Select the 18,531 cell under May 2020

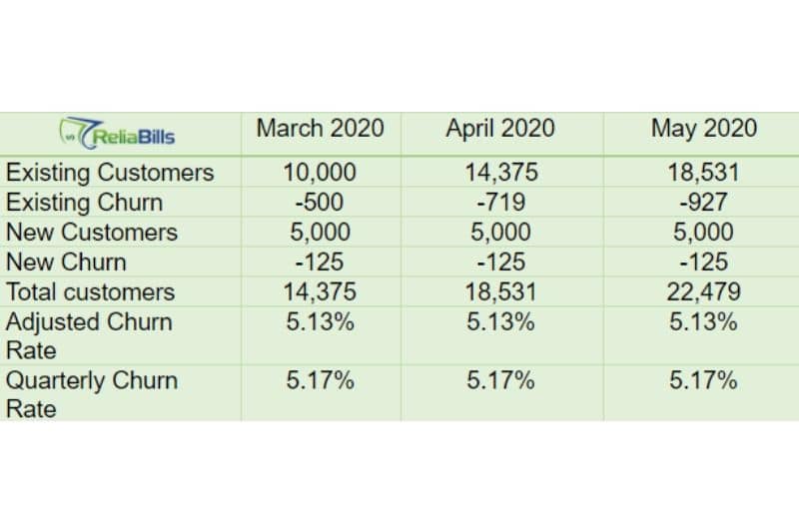(x=704, y=172)
